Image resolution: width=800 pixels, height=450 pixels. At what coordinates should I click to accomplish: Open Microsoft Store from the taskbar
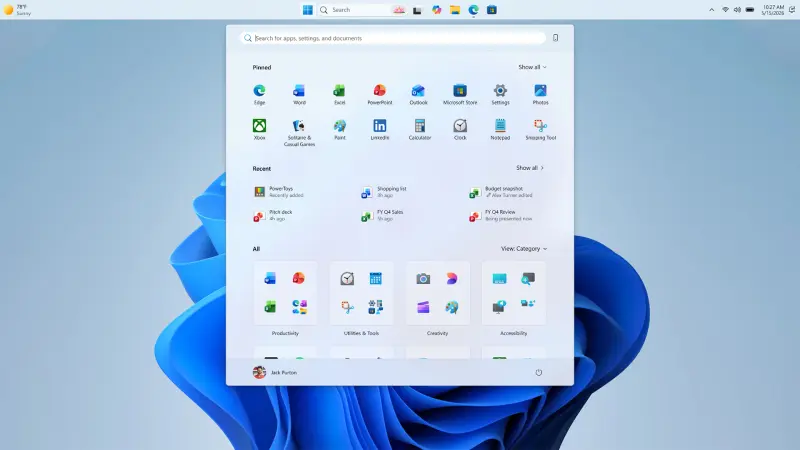(x=492, y=10)
